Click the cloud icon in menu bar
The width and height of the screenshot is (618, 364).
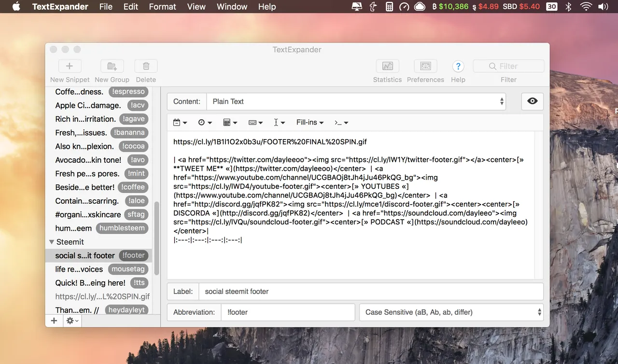[x=420, y=7]
